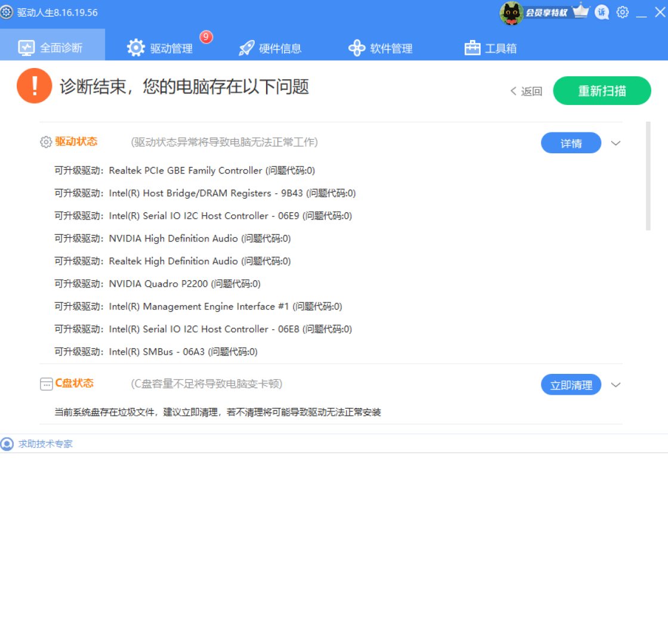668x644 pixels.
Task: Select the Serial IO I2C 06E9 row
Action: pos(203,216)
